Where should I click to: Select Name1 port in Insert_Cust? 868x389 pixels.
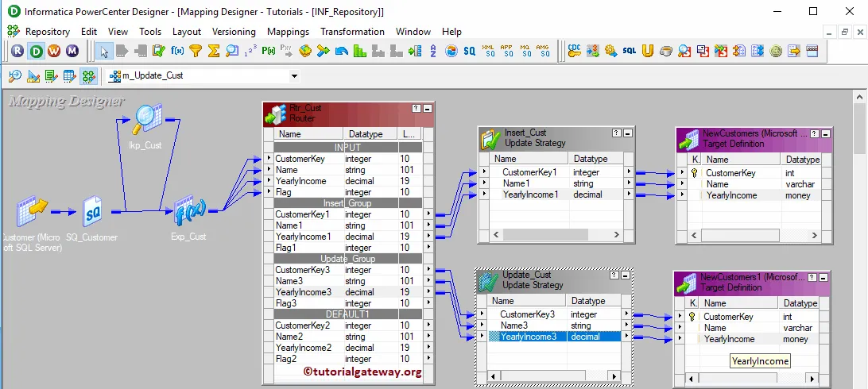point(557,183)
